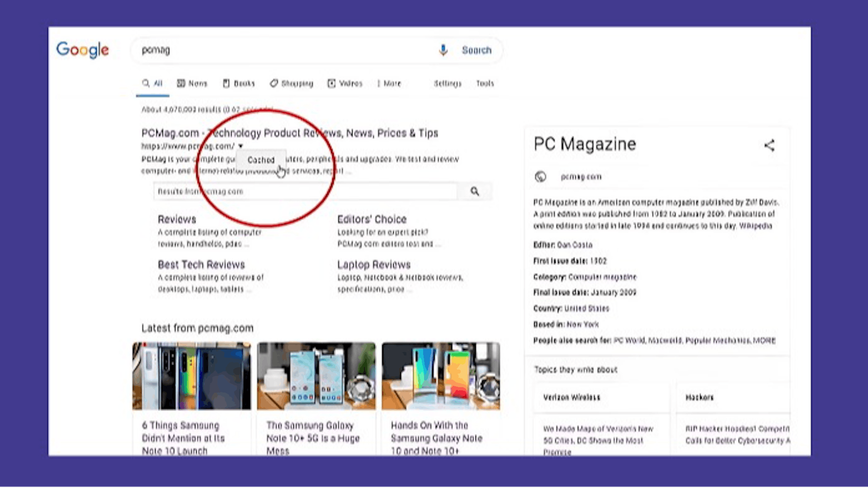
Task: Click New York based-in value
Action: coord(583,324)
